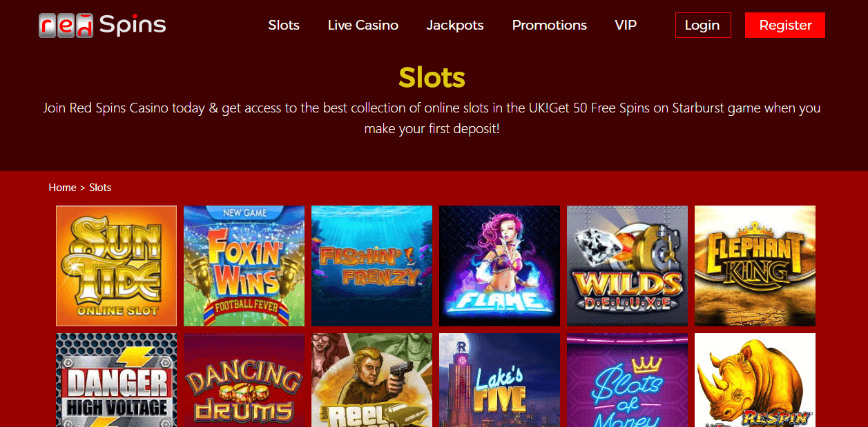Go to Slots in the navigation
The height and width of the screenshot is (427, 868).
284,26
